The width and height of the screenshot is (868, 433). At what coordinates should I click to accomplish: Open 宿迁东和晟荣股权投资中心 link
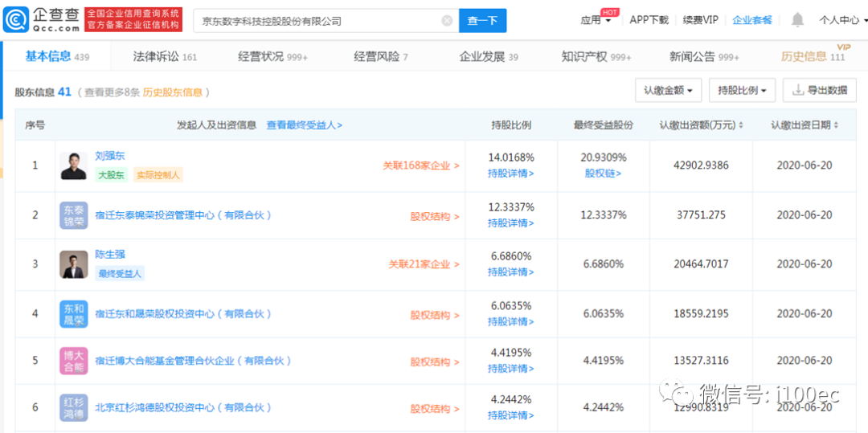[x=183, y=314]
